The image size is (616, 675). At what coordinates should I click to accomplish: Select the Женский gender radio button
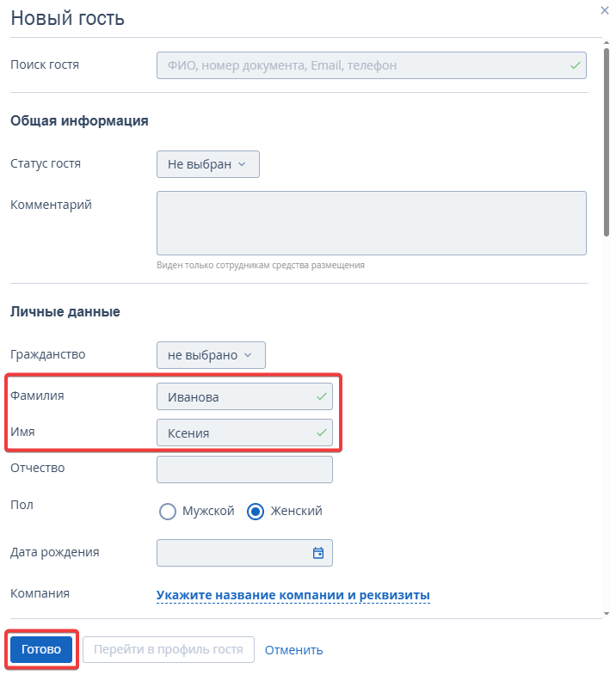(x=256, y=512)
